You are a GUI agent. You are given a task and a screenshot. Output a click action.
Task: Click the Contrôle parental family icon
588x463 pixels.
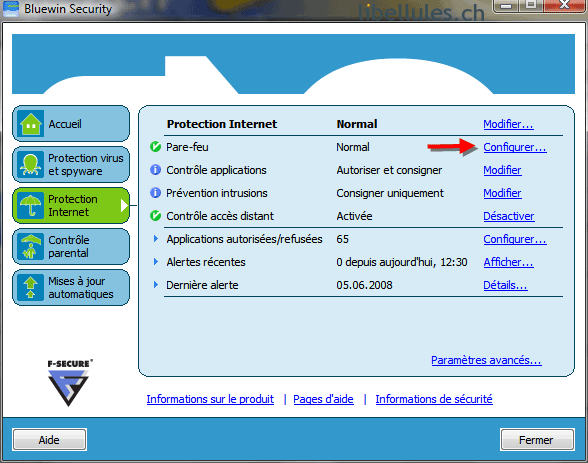coord(31,247)
